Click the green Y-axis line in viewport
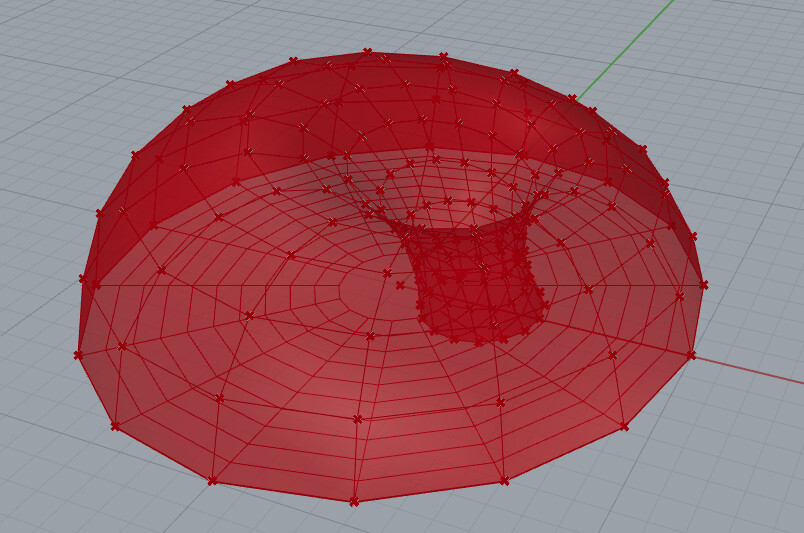Screen dimensions: 804x533 [x=626, y=50]
